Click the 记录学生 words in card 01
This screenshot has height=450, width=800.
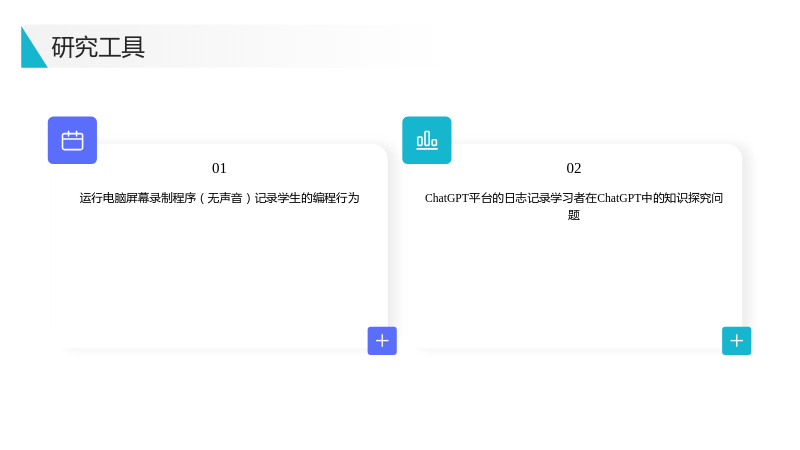tap(278, 198)
